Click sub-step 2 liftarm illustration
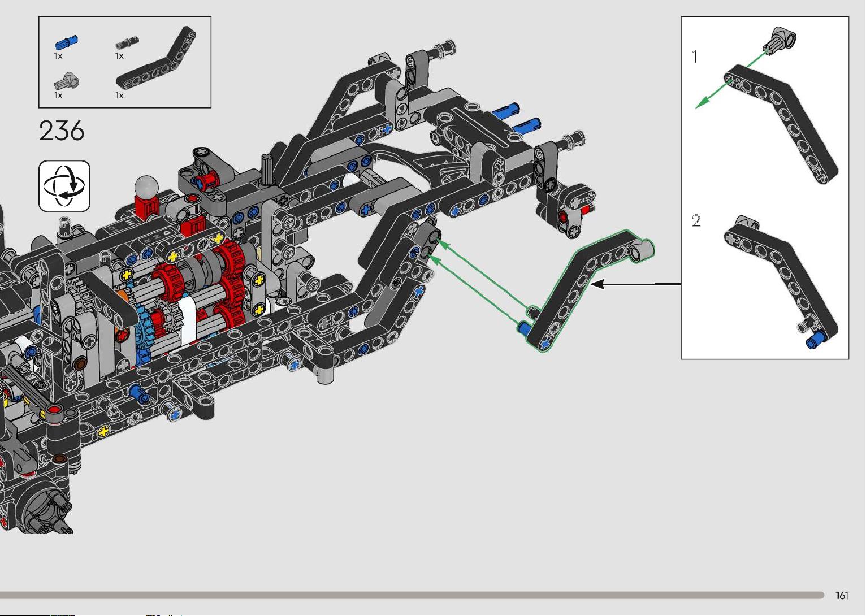The height and width of the screenshot is (616, 866). coord(781,283)
